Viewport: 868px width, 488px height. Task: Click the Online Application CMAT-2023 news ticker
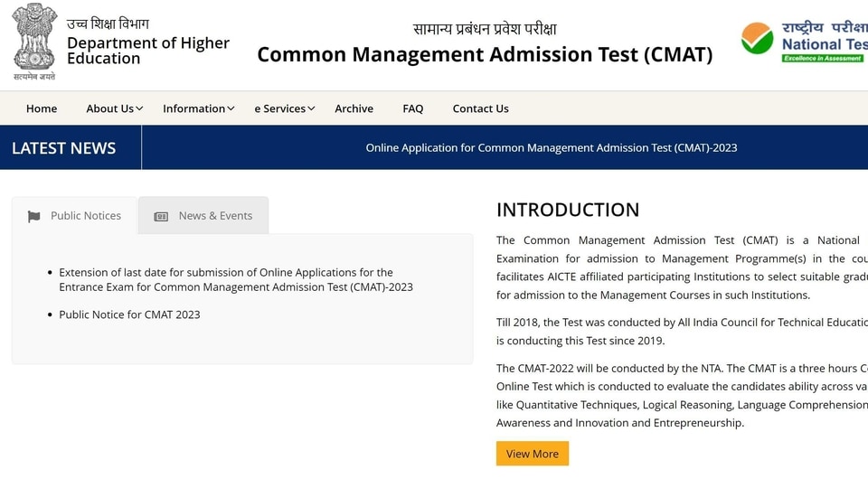(x=552, y=147)
